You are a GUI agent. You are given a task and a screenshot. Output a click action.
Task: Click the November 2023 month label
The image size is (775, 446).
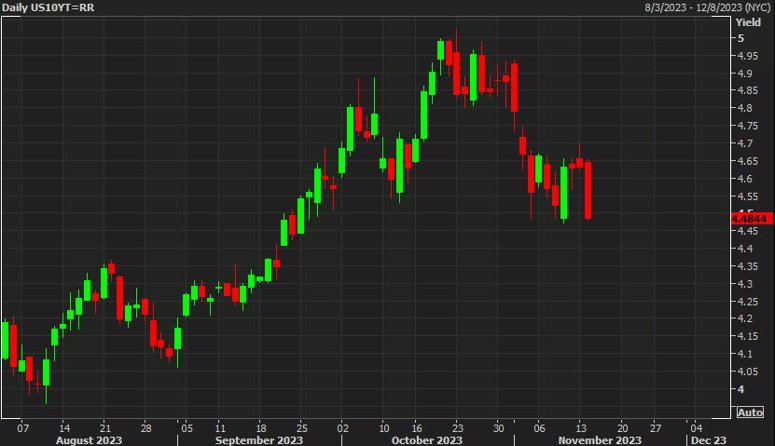pos(600,440)
